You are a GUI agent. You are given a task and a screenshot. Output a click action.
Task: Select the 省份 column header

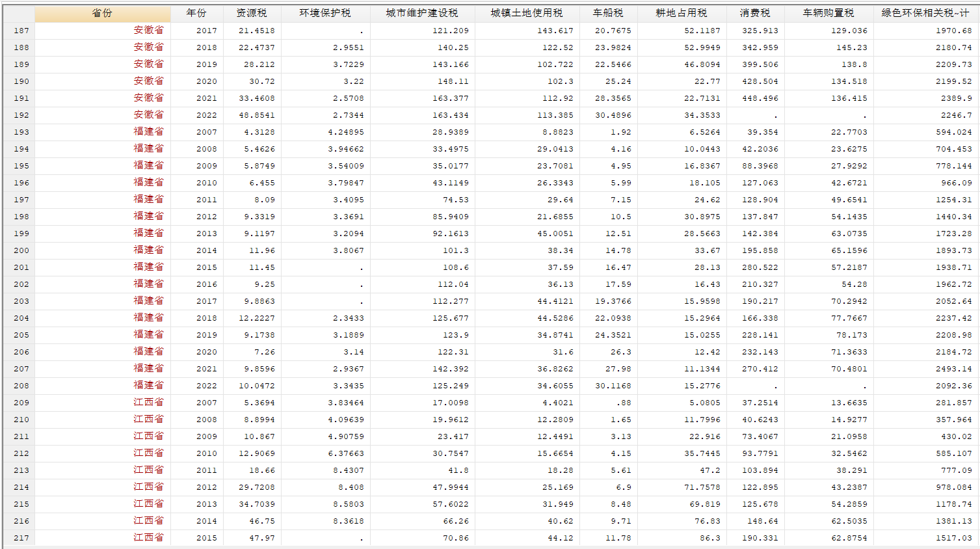click(x=102, y=13)
